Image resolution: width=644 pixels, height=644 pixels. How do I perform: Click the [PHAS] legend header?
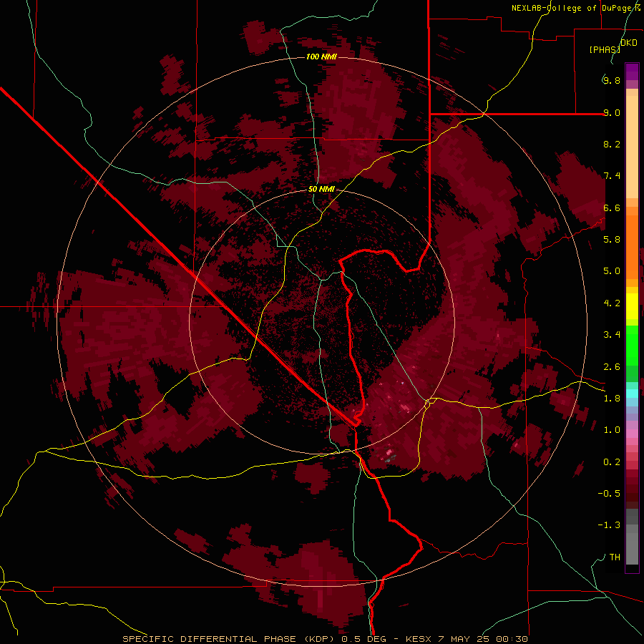tap(605, 49)
